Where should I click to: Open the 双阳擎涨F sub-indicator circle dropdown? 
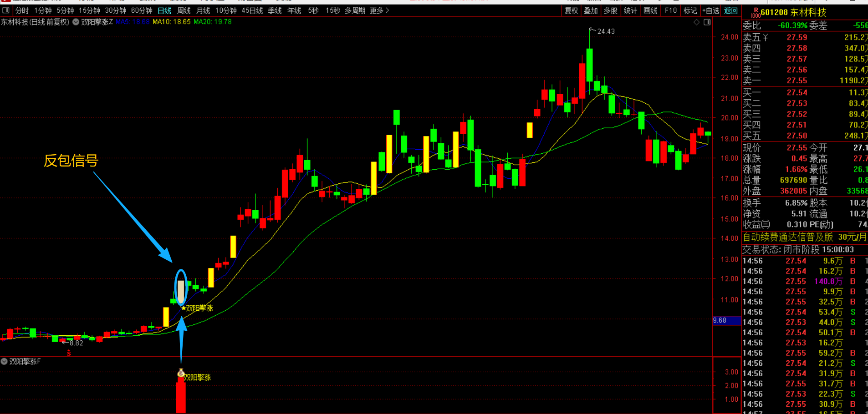tap(4, 362)
